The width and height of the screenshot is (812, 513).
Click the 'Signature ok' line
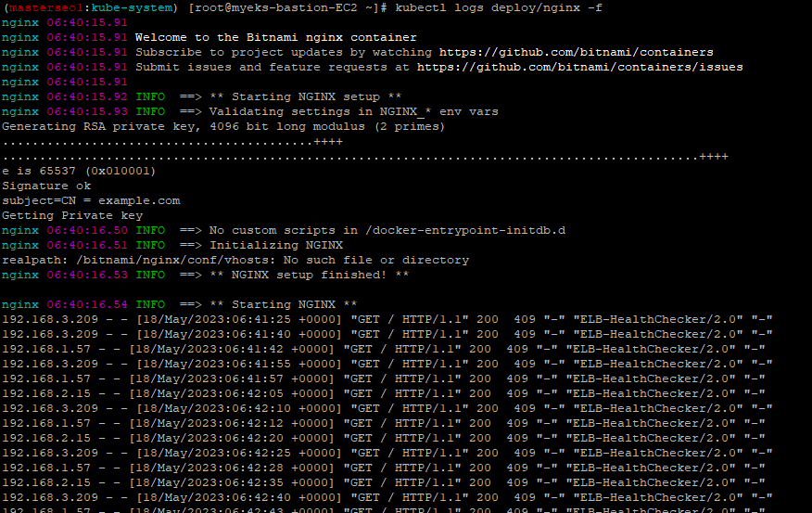[46, 186]
